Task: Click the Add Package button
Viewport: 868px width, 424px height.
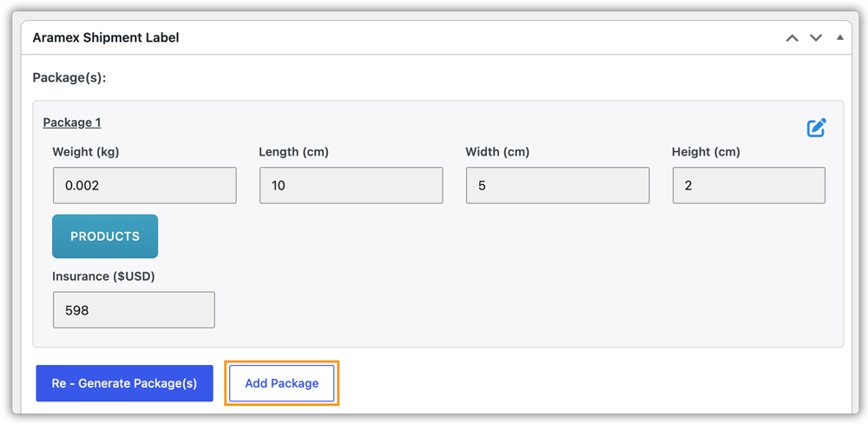Action: pyautogui.click(x=282, y=383)
